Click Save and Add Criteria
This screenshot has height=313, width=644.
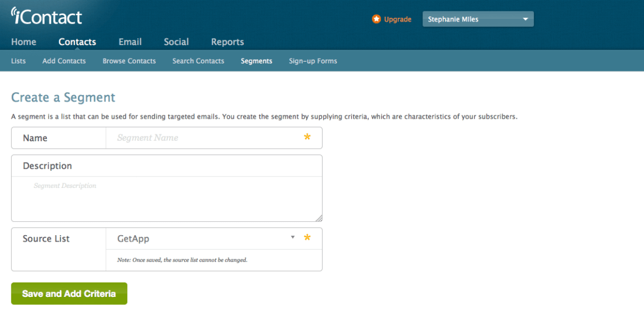coord(69,293)
